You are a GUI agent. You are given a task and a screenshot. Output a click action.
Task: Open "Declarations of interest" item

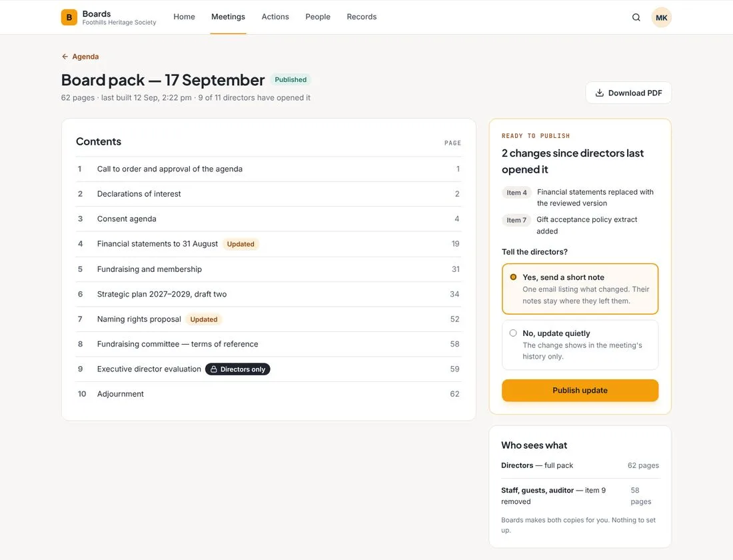269,194
